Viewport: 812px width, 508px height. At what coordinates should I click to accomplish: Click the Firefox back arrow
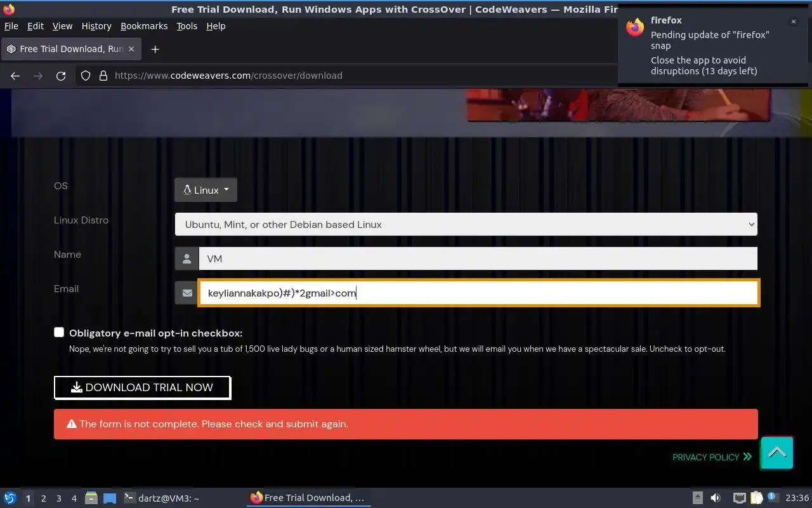coord(15,76)
